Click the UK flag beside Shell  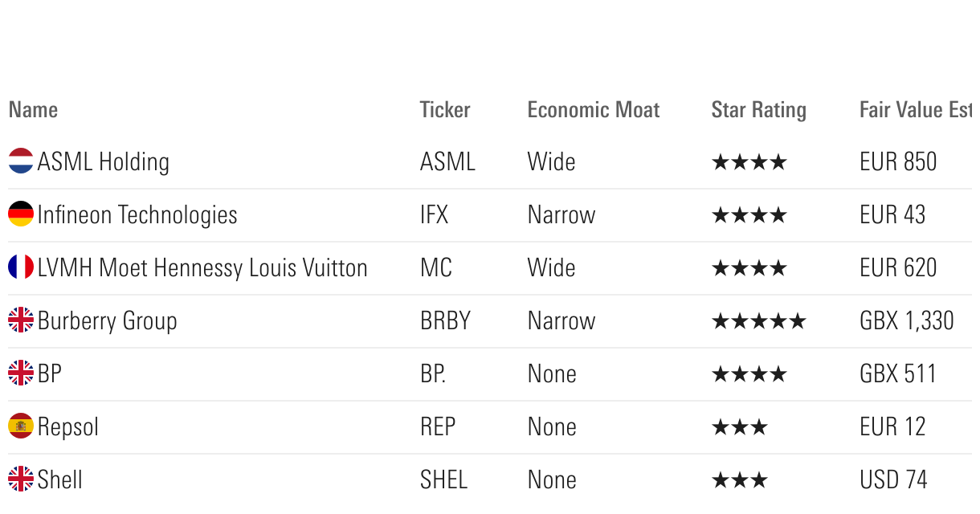point(21,479)
